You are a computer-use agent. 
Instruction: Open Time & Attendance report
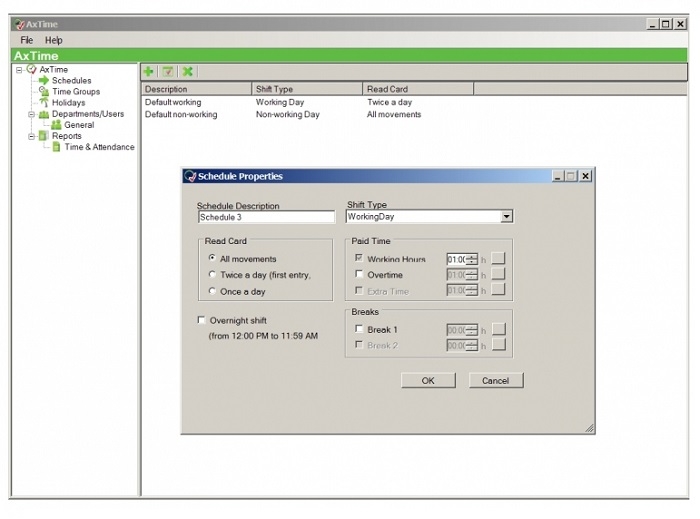[99, 147]
